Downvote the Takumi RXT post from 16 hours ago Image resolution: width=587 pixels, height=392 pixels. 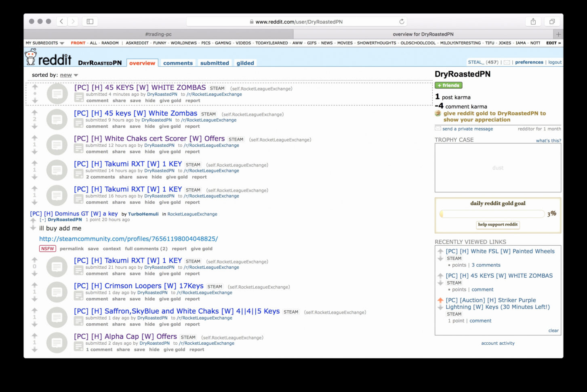(34, 202)
